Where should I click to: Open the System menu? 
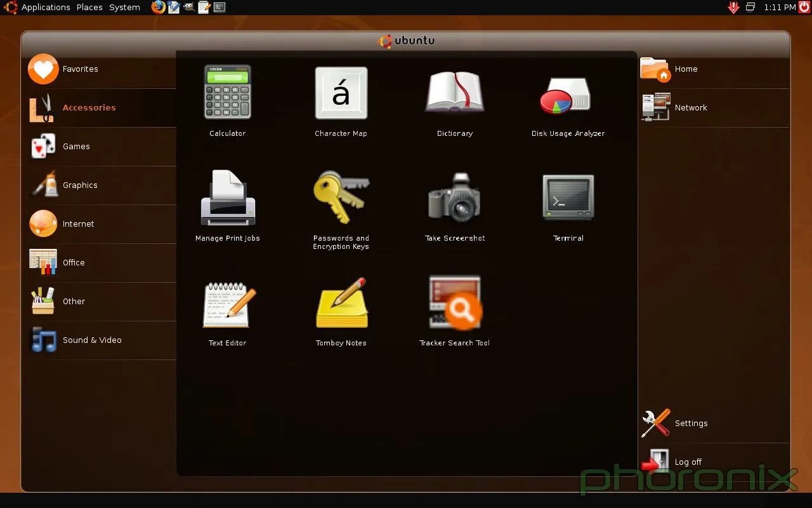pyautogui.click(x=124, y=8)
